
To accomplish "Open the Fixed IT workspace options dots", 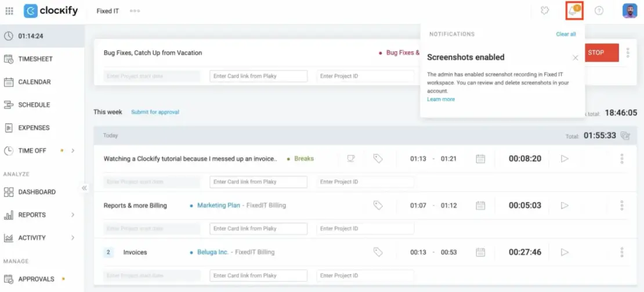I will click(135, 11).
